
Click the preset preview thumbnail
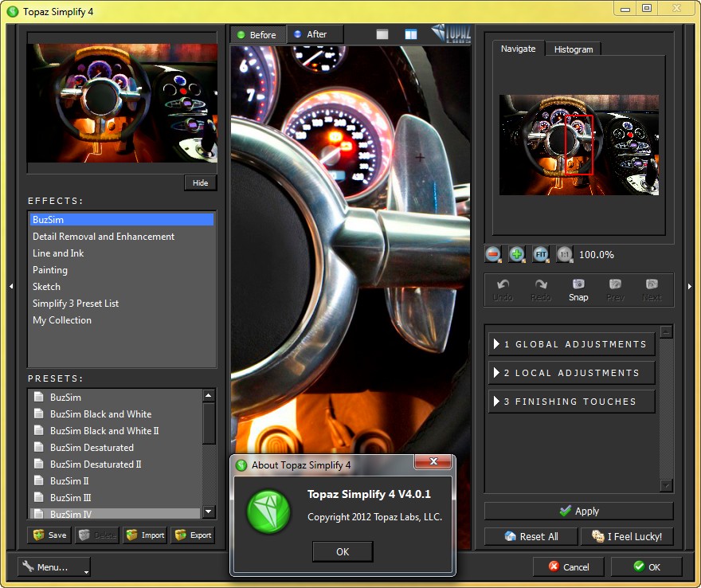click(x=122, y=103)
